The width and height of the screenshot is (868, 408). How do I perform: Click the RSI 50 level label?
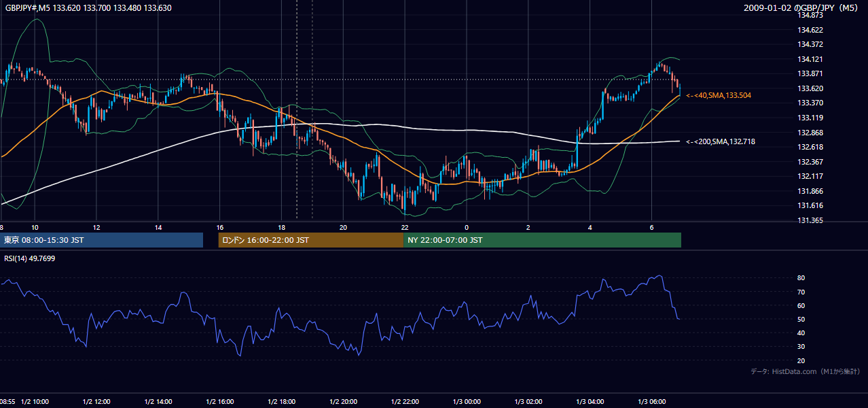(801, 319)
